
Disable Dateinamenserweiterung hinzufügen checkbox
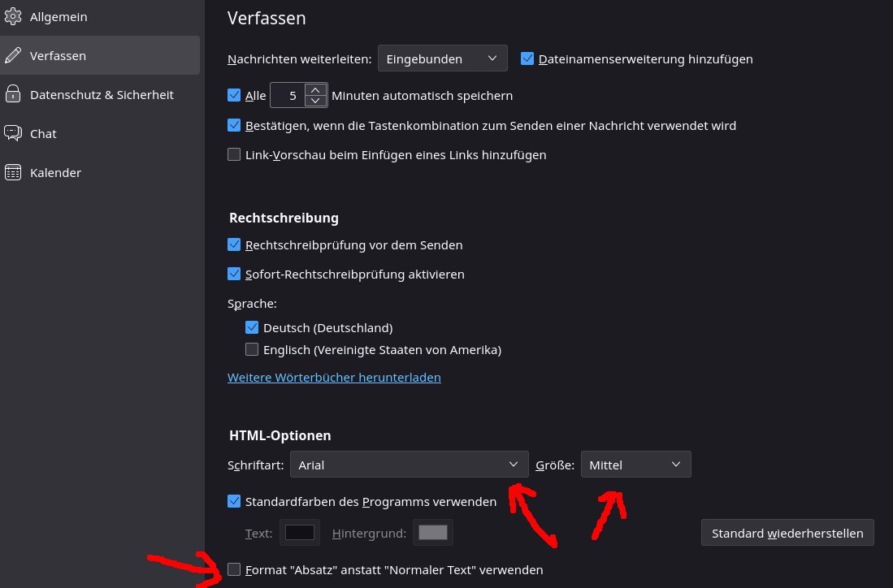pos(527,58)
